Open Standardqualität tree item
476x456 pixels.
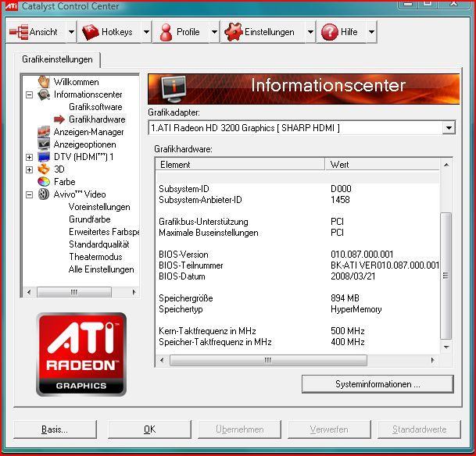click(99, 244)
